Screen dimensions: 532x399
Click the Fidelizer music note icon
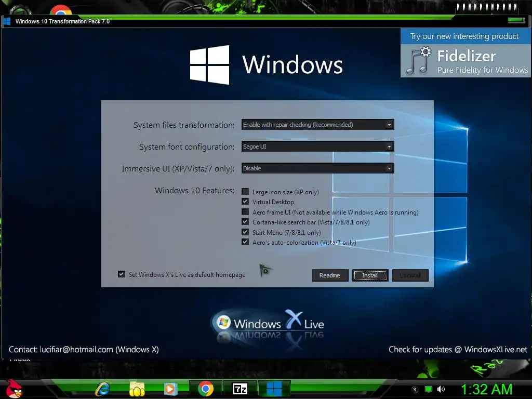pyautogui.click(x=418, y=61)
